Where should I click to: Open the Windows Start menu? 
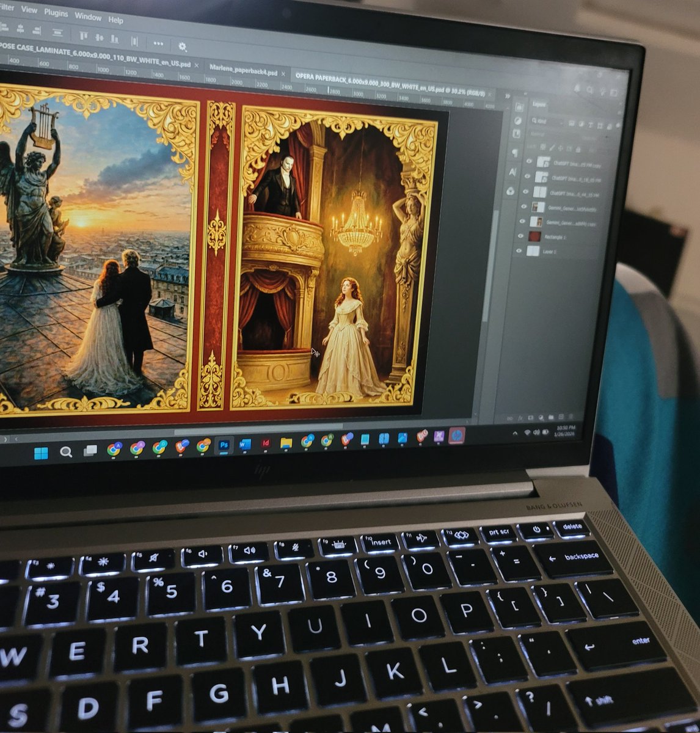point(41,453)
